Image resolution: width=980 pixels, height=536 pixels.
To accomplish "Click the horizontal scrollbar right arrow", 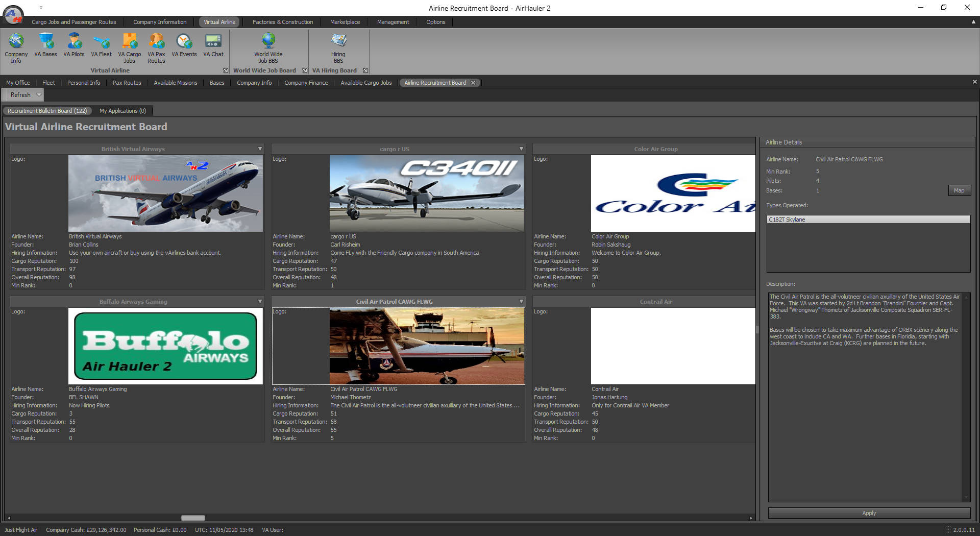I will [x=751, y=518].
